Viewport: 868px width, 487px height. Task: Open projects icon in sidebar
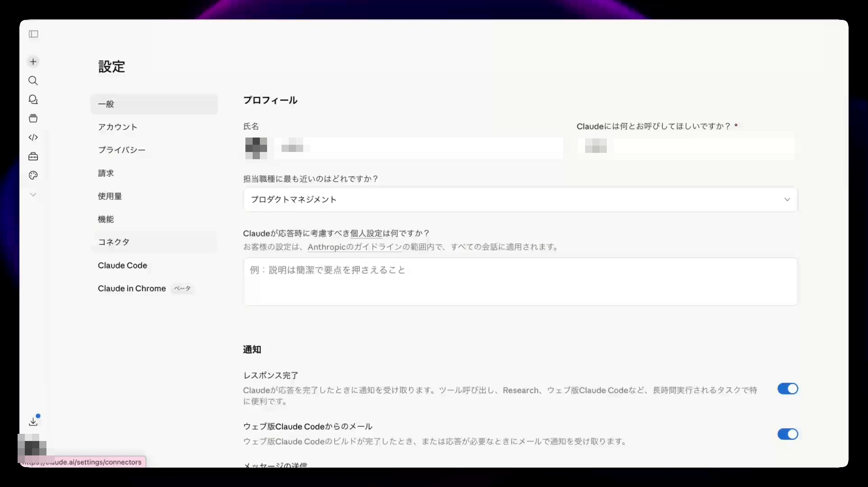point(33,119)
